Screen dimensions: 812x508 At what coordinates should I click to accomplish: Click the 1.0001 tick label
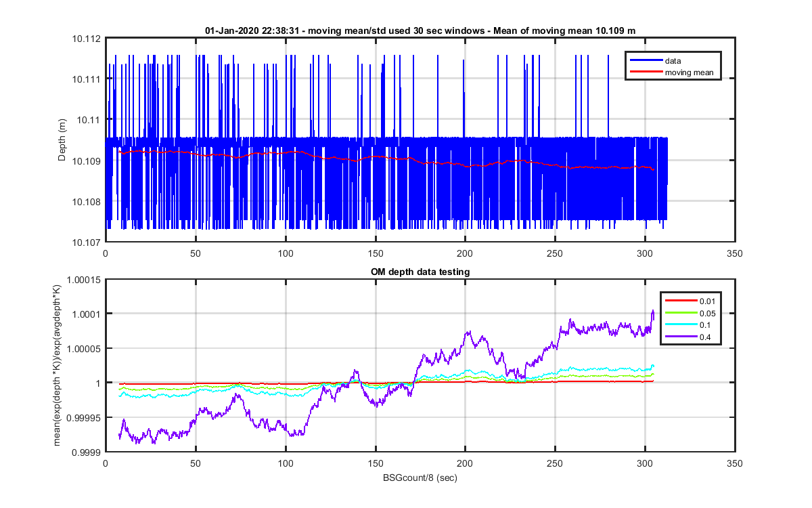(87, 314)
